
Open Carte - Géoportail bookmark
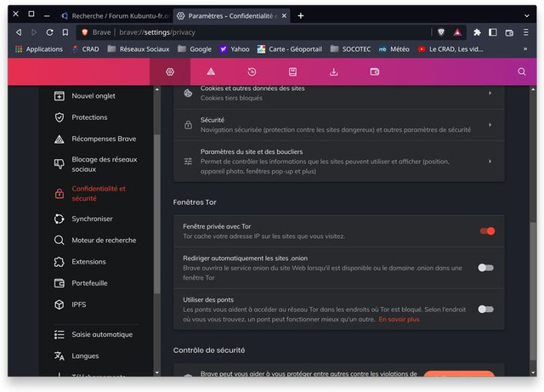point(289,49)
